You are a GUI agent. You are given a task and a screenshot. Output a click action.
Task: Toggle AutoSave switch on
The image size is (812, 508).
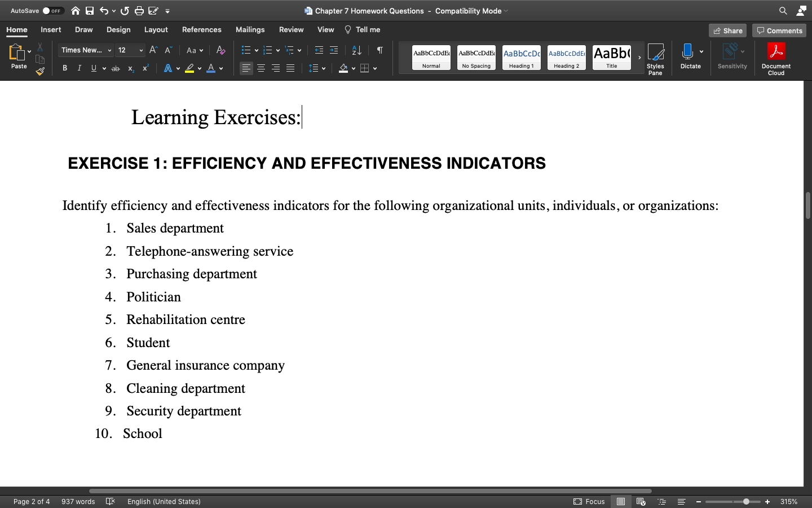tap(53, 11)
